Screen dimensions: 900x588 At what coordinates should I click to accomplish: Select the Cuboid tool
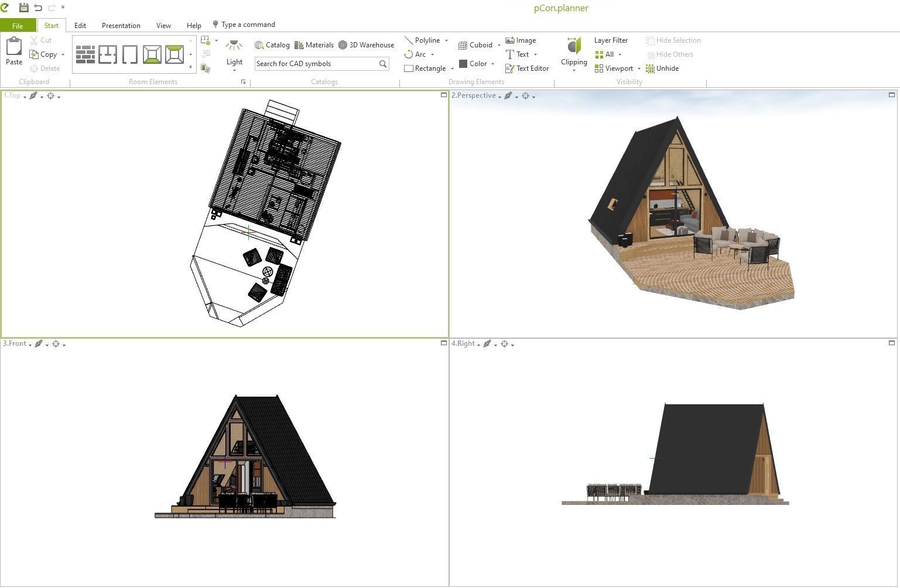click(x=475, y=45)
